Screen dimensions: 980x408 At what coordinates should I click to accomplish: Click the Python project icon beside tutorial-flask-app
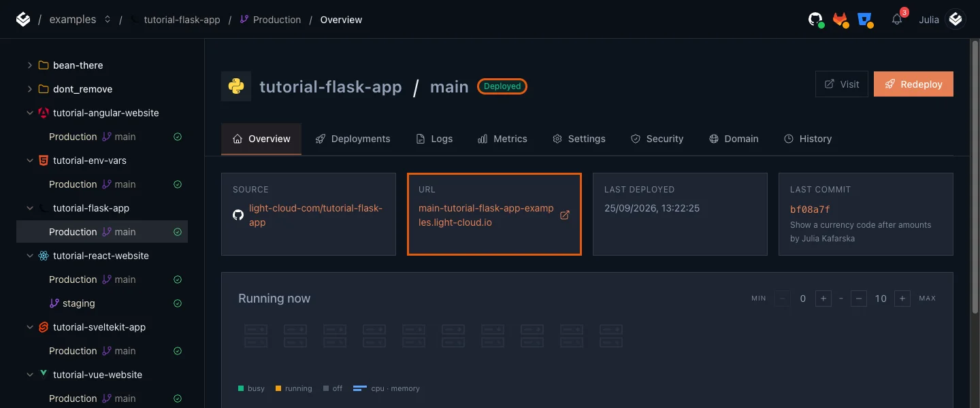coord(236,86)
